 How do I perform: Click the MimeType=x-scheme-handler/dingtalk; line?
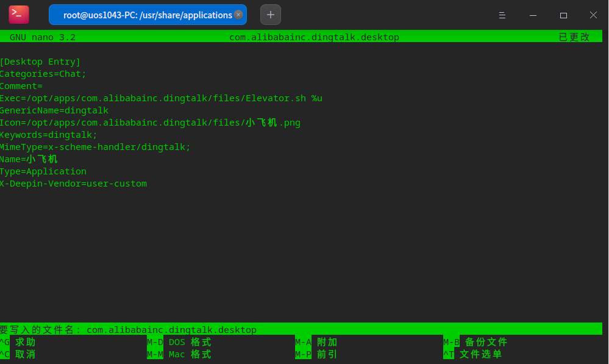pyautogui.click(x=95, y=147)
